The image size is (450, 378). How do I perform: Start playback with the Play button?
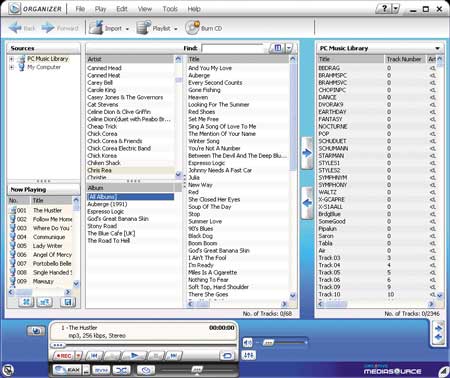(134, 356)
